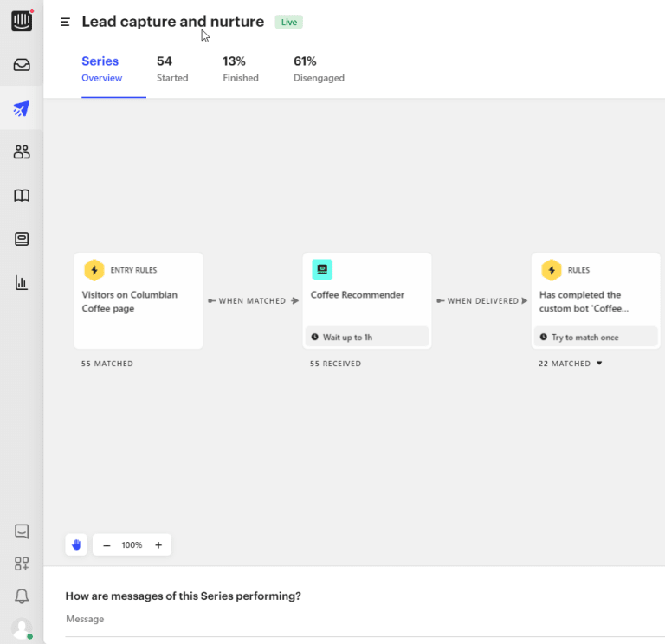Open the Messenger chat icon in sidebar
The height and width of the screenshot is (644, 665).
click(22, 531)
